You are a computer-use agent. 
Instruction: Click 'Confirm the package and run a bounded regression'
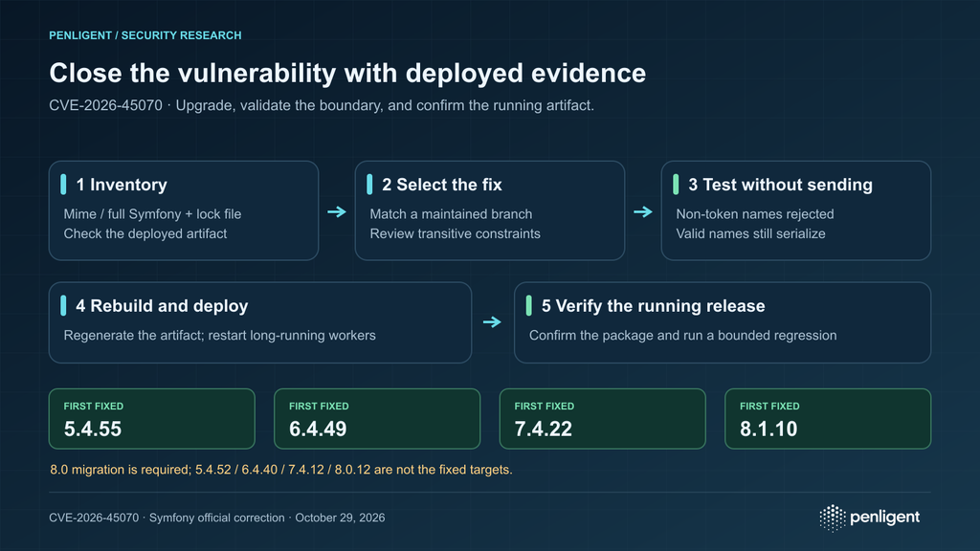[682, 336]
